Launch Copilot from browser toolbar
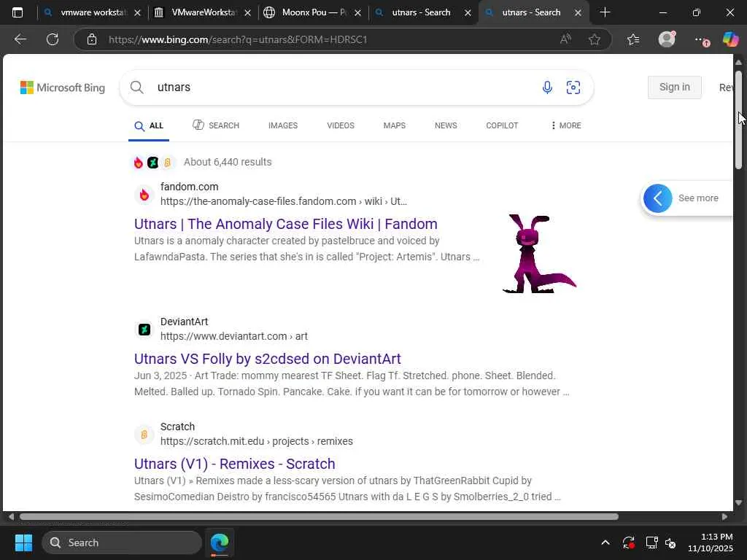 tap(730, 39)
